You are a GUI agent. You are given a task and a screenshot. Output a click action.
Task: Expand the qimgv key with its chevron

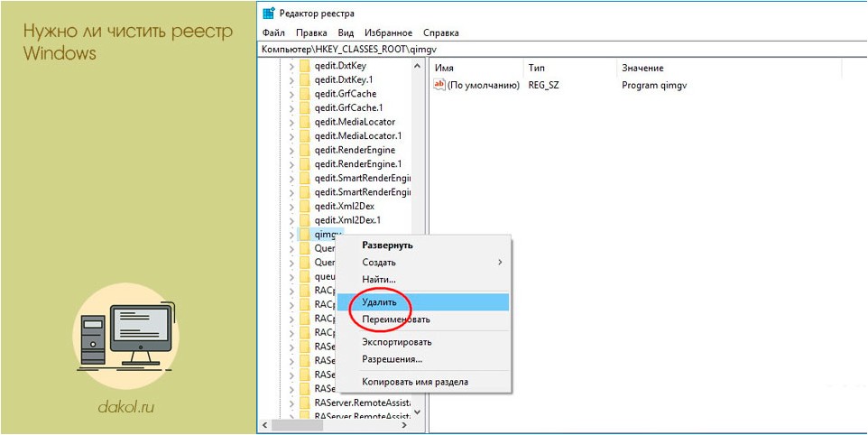click(291, 234)
